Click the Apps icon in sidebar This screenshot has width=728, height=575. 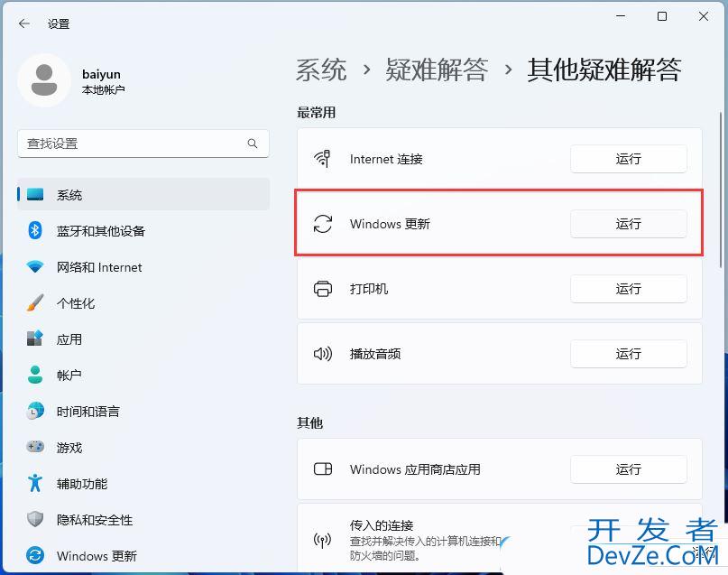tap(35, 339)
